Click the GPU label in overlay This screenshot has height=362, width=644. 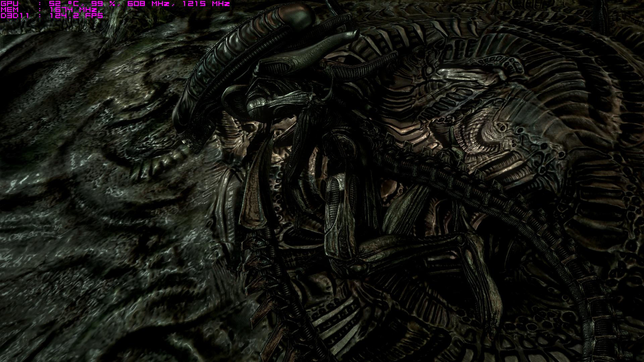[x=10, y=4]
